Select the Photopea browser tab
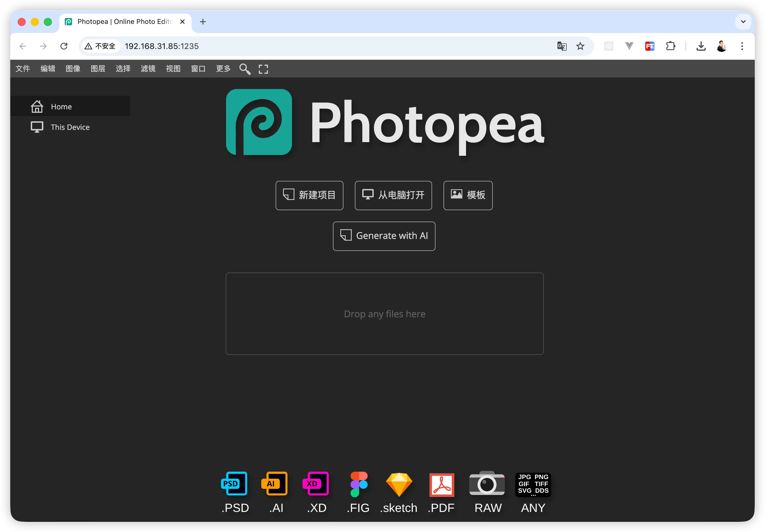This screenshot has width=765, height=532. tap(125, 22)
